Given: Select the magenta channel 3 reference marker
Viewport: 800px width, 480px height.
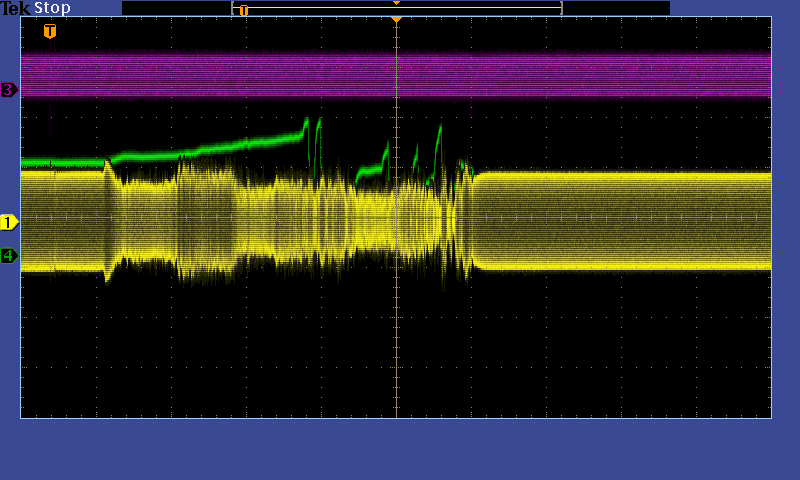Looking at the screenshot, I should point(9,90).
